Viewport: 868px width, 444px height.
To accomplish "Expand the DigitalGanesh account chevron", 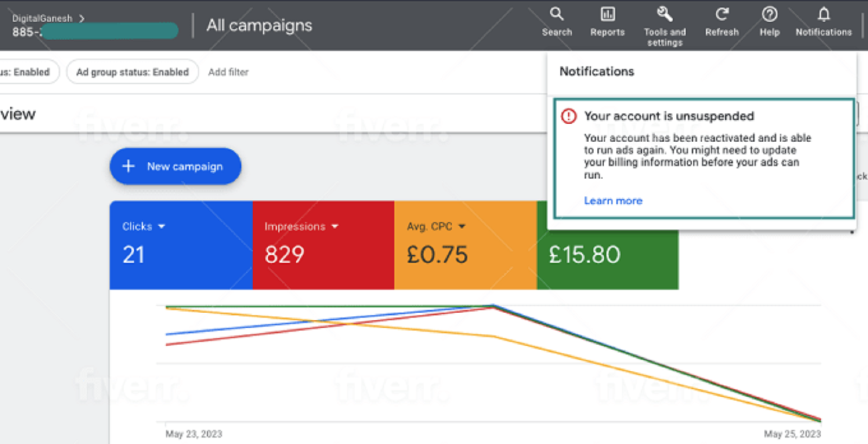I will pos(82,18).
